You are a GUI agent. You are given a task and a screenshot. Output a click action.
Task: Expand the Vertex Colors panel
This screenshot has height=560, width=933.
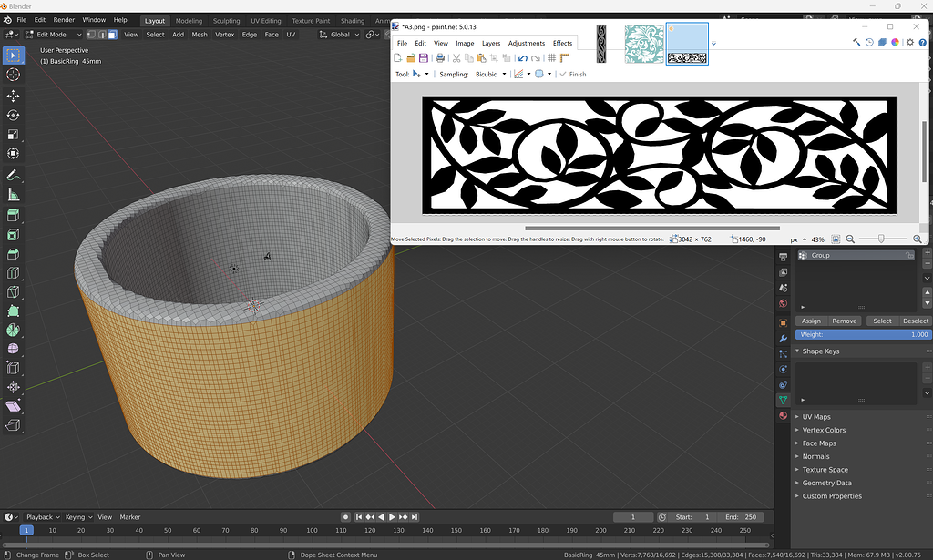coord(824,430)
